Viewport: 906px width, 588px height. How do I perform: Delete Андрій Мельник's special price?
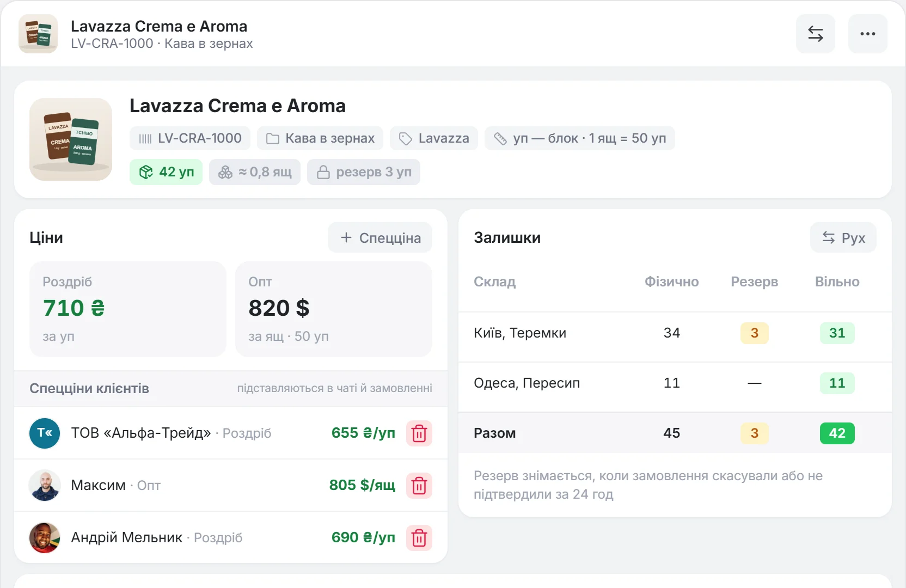pyautogui.click(x=419, y=538)
